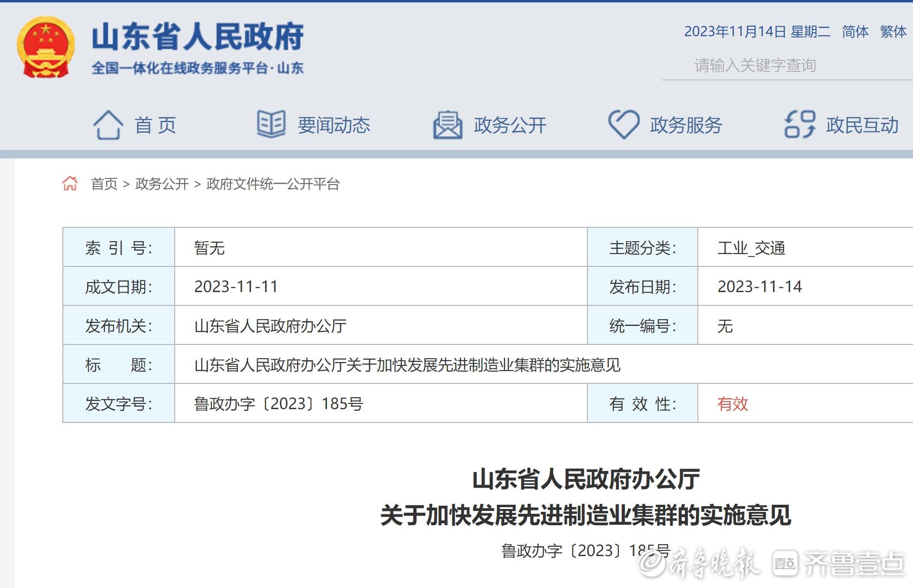Viewport: 913px width, 588px height.
Task: Select the 政民互动 navigation item
Action: 862,126
